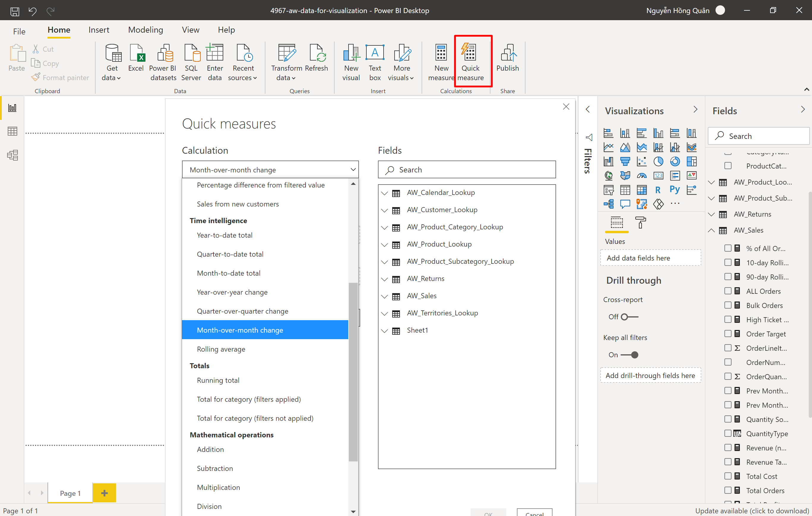Open the Get data ribbon button
The width and height of the screenshot is (812, 516).
pos(112,62)
